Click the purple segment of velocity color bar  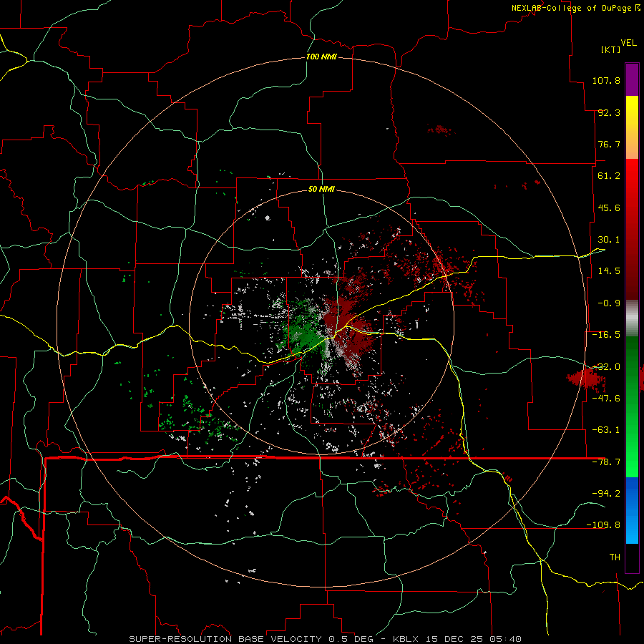[x=632, y=79]
